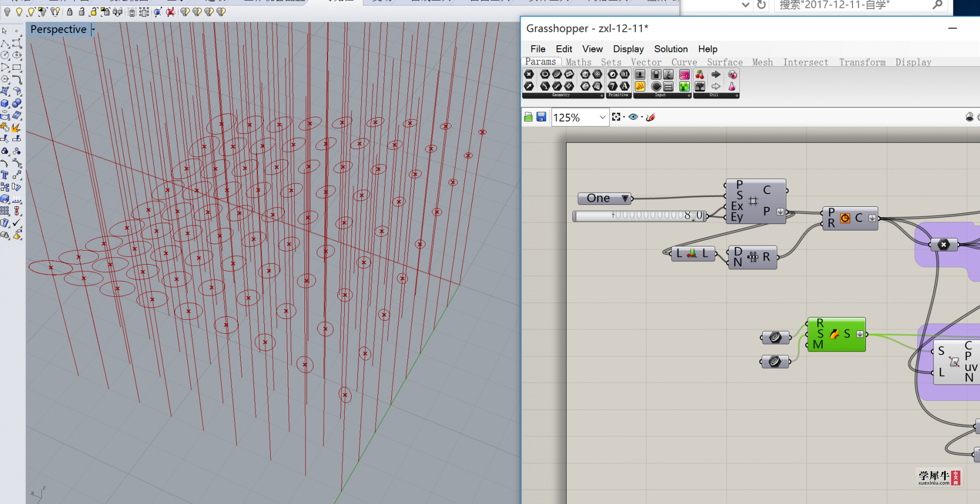Open zoom extents options arrow
This screenshot has height=504, width=980.
pos(624,117)
